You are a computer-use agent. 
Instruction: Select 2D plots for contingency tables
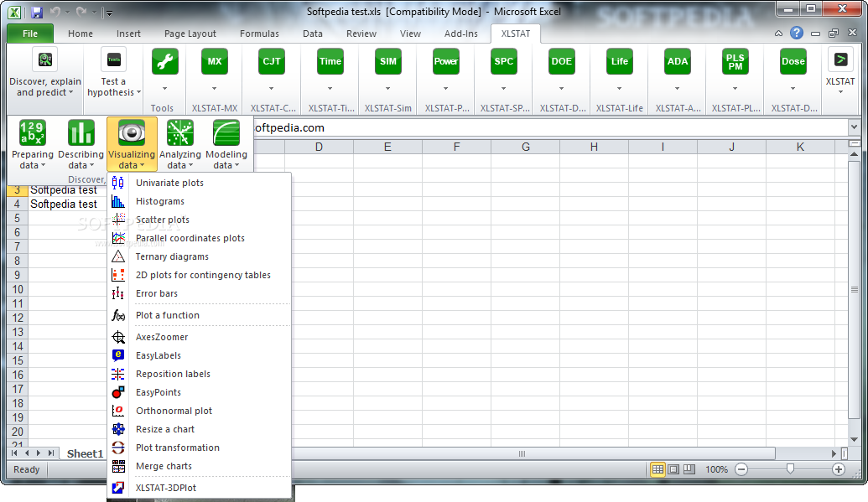click(x=199, y=275)
